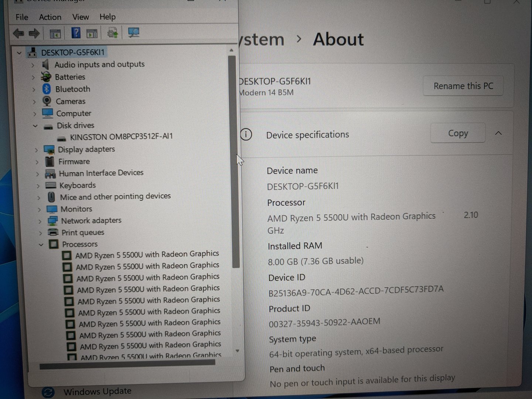Click the vertical scrollbar down arrow
532x399 pixels.
[237, 351]
